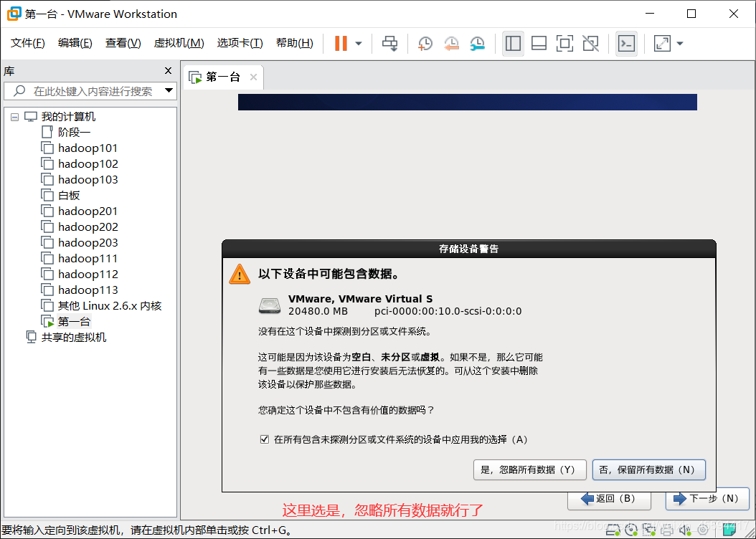The image size is (756, 539).
Task: Suspend the VM with the pause button
Action: 341,43
